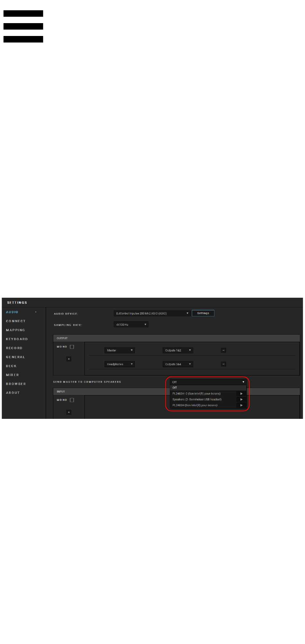Open the Sampling Rate 44100 Hz dropdown

point(131,325)
